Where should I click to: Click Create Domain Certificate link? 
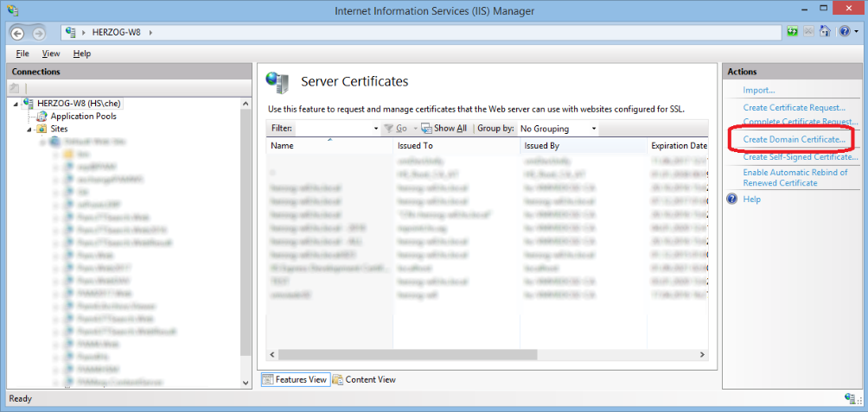pyautogui.click(x=794, y=139)
